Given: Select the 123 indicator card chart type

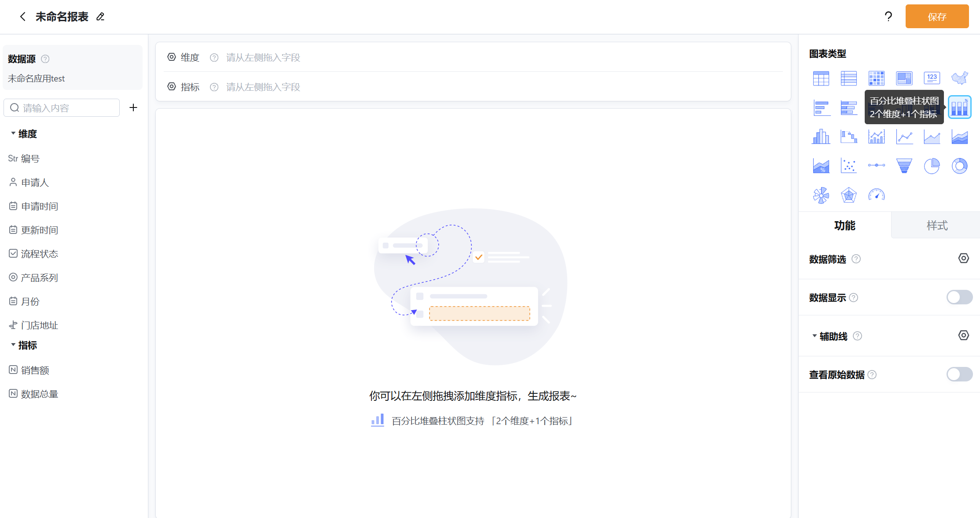Looking at the screenshot, I should click(x=932, y=78).
